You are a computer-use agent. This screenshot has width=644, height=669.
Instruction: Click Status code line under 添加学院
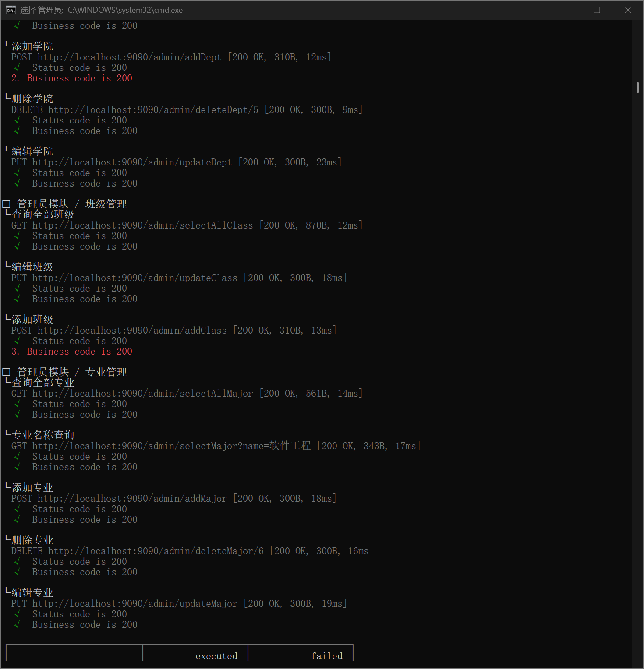tap(71, 68)
